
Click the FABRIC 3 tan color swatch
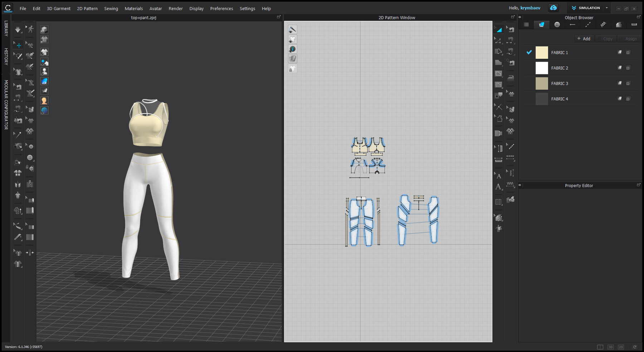(x=542, y=83)
